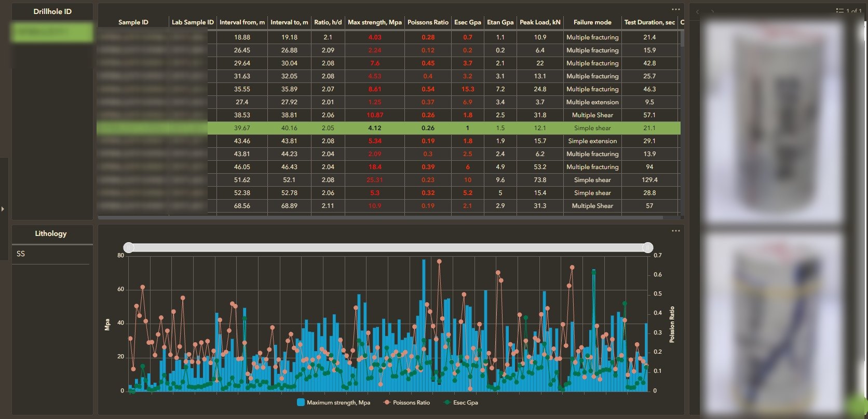The height and width of the screenshot is (419, 868).
Task: Toggle Maximum strength, Mpa legend series
Action: point(333,402)
